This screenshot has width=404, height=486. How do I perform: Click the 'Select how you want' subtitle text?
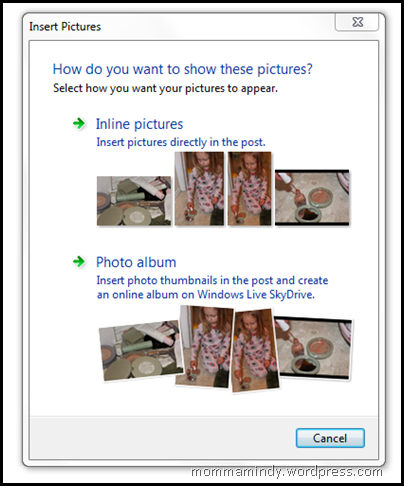click(165, 88)
